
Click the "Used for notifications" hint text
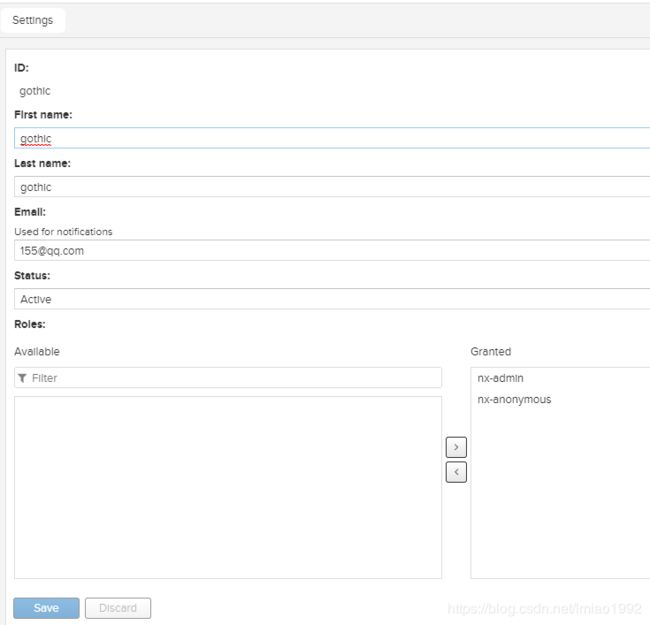(x=63, y=232)
